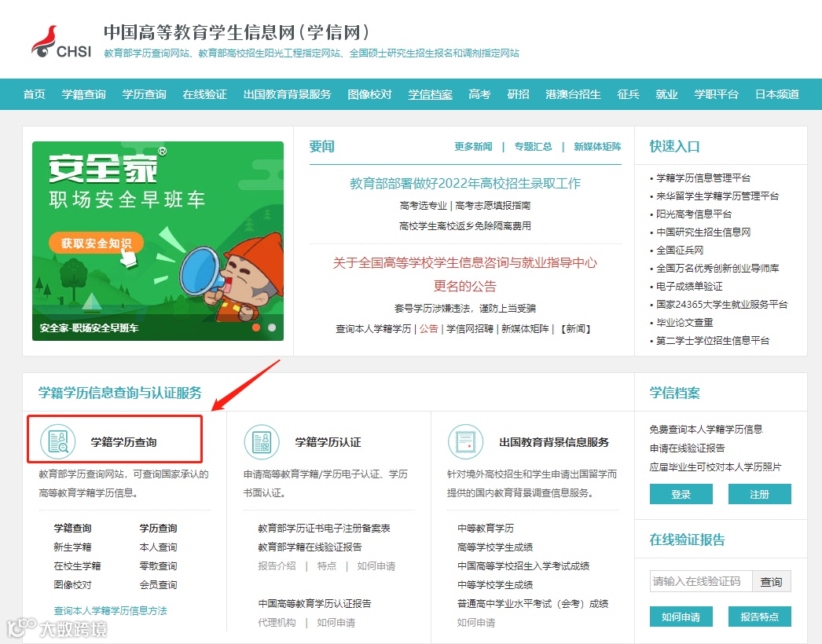Open 港澳台招生 navigation item
822x644 pixels.
(x=573, y=94)
